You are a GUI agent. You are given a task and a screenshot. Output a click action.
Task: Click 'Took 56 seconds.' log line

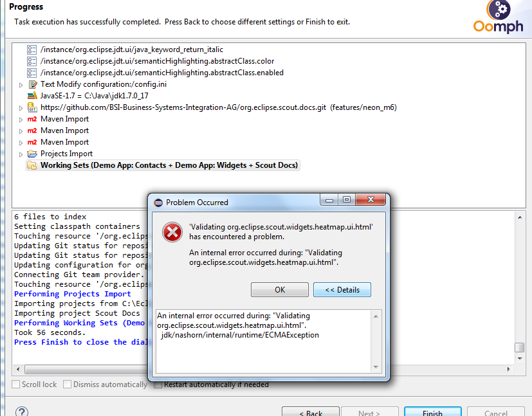[x=50, y=332]
